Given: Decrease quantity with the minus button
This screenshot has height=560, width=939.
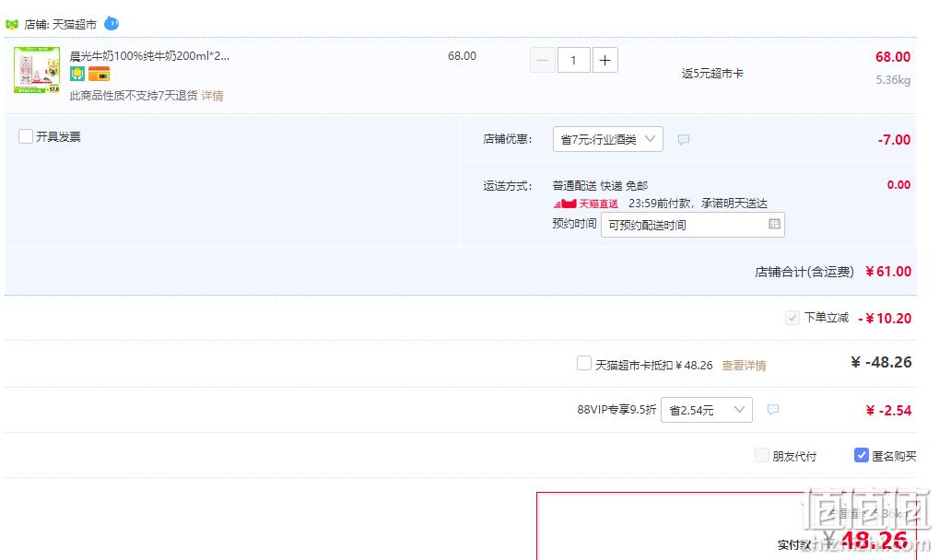Looking at the screenshot, I should [543, 61].
